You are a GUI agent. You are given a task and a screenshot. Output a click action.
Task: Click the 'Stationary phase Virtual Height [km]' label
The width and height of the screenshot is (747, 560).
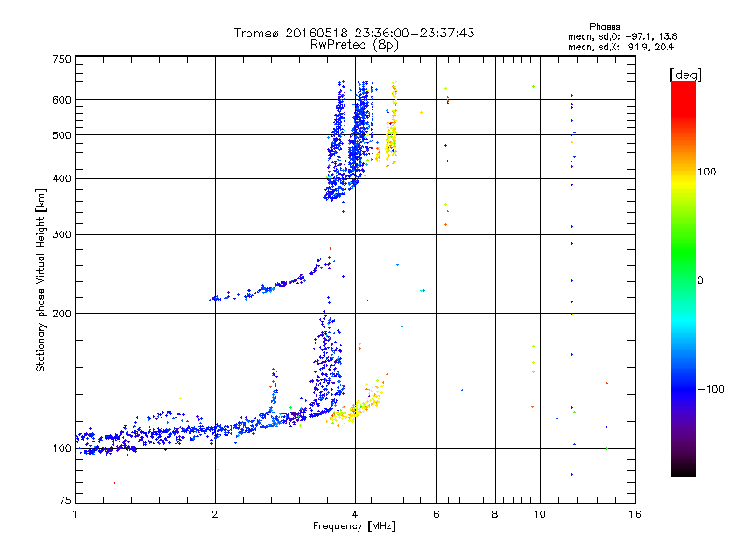click(41, 280)
